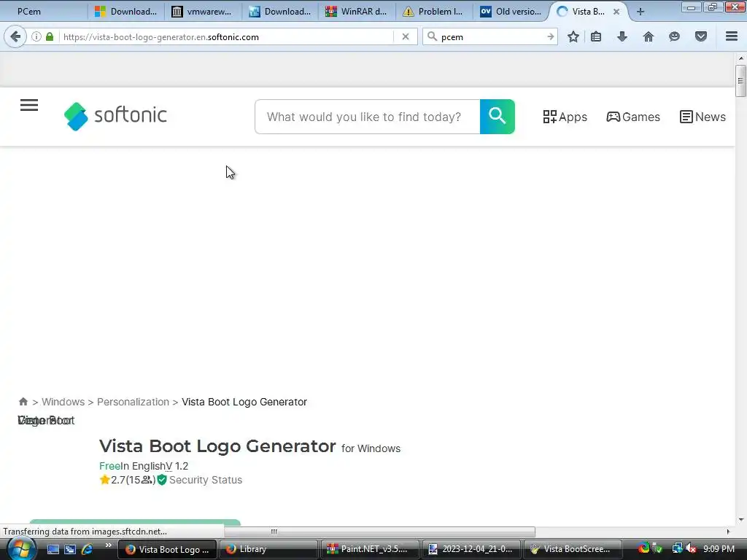Switch to the WinRAR d... tab

point(357,12)
